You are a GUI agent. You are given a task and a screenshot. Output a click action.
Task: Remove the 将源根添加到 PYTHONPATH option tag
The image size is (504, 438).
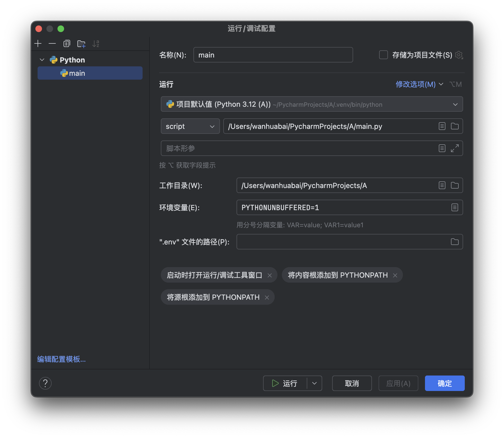click(267, 298)
